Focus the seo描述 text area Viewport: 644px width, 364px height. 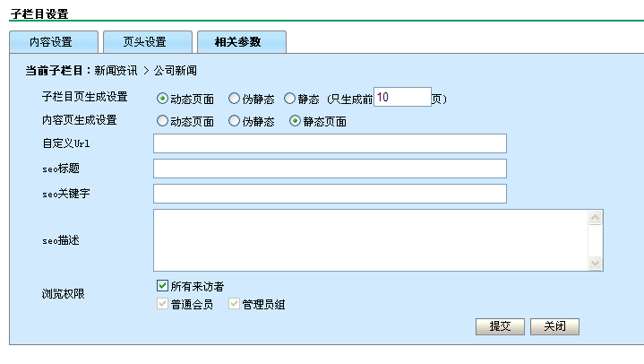[371, 239]
